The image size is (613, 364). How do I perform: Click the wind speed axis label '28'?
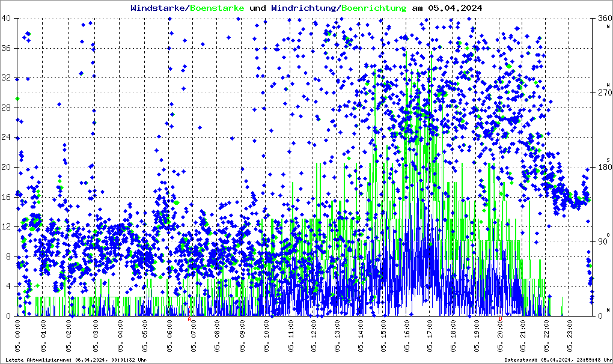pyautogui.click(x=6, y=108)
